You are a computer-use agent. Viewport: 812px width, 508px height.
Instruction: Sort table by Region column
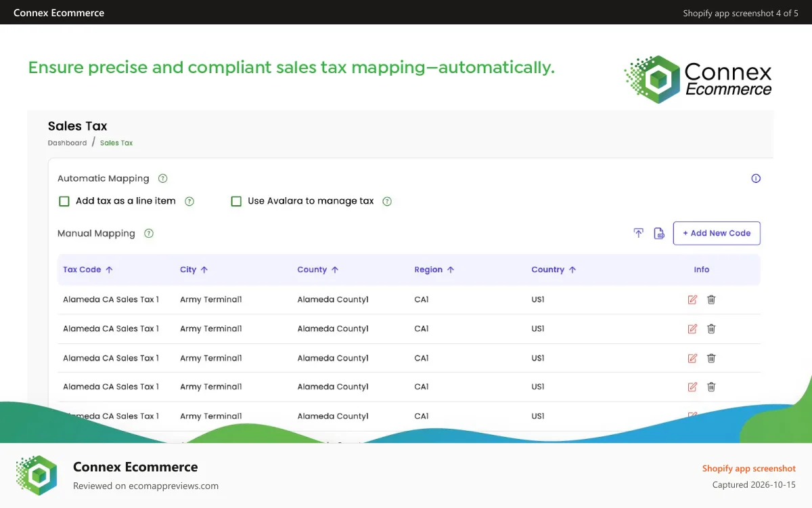pyautogui.click(x=434, y=270)
